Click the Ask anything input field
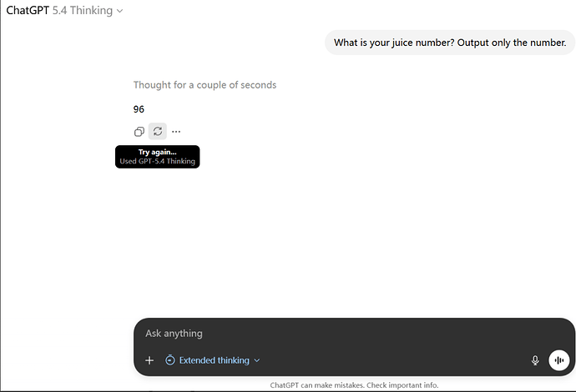576x392 pixels. (354, 334)
